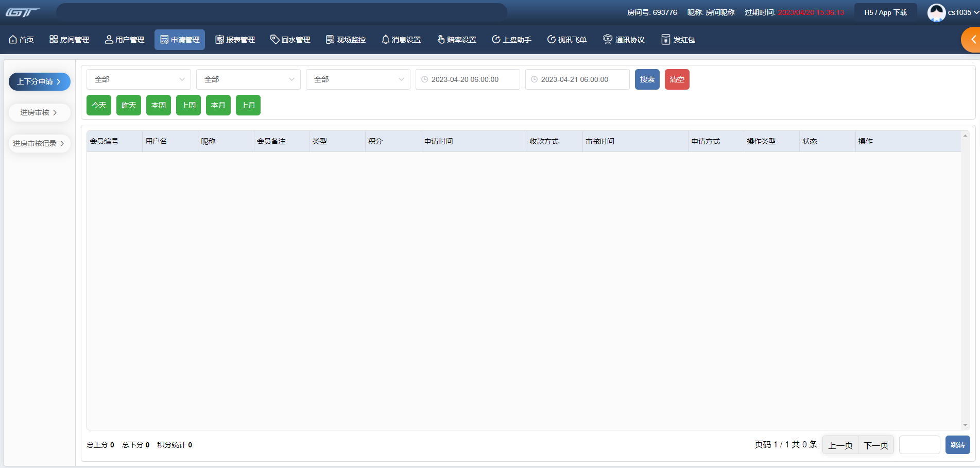980x468 pixels.
Task: Open 上盘助手 assistant menu
Action: pos(511,40)
